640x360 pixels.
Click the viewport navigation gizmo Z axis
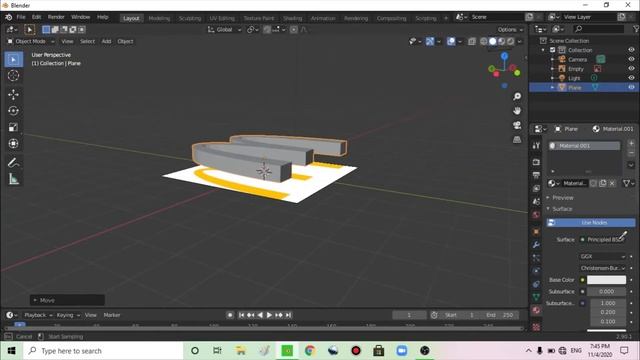(505, 56)
